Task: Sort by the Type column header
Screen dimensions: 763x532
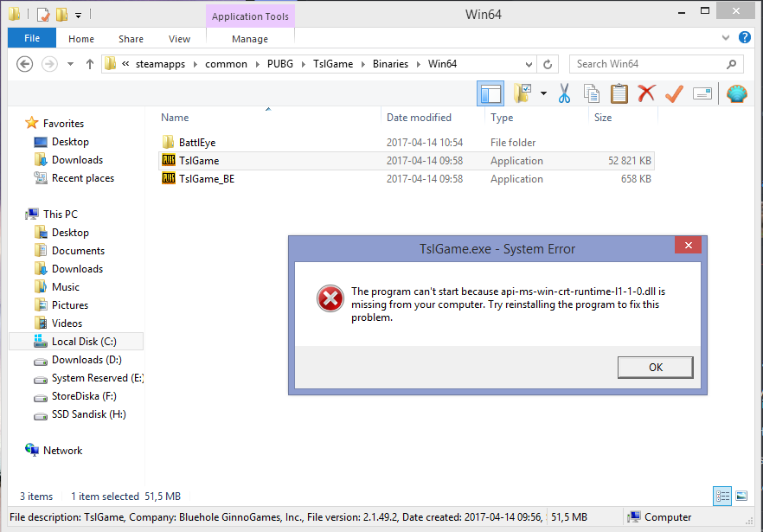Action: [502, 118]
